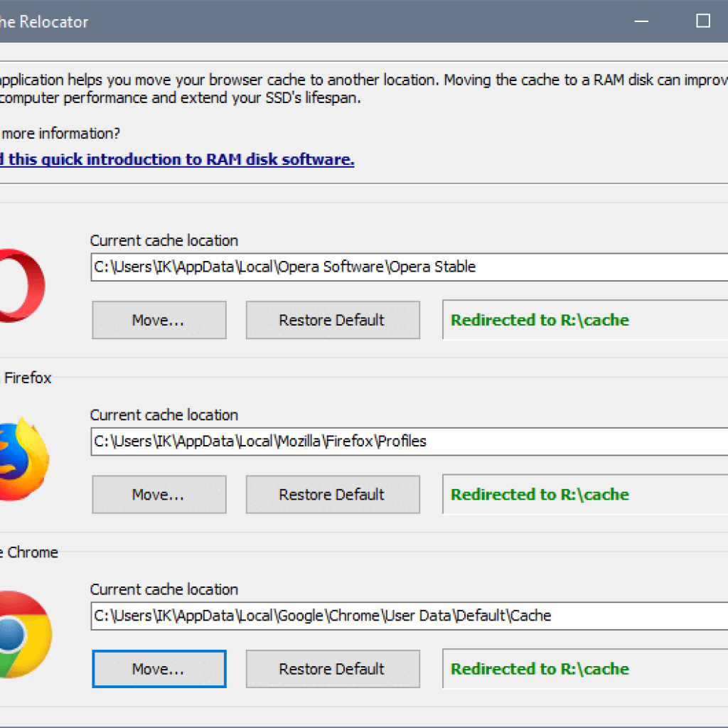Click Move button for Chrome cache
This screenshot has height=728, width=728.
tap(159, 669)
